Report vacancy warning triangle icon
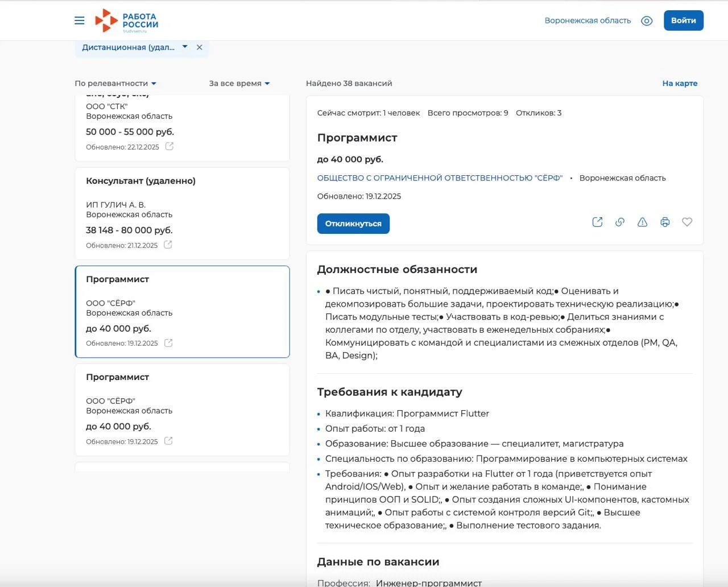Viewport: 728px width, 587px height. (642, 222)
